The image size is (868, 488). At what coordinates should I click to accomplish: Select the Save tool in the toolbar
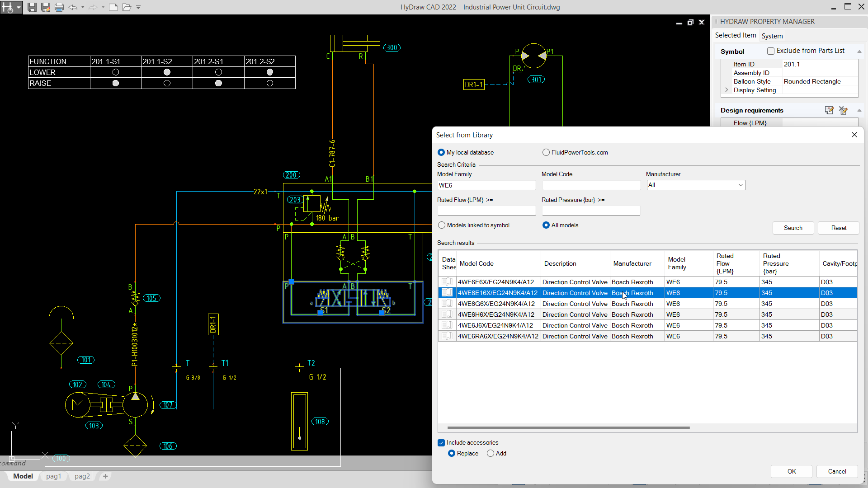click(x=32, y=7)
